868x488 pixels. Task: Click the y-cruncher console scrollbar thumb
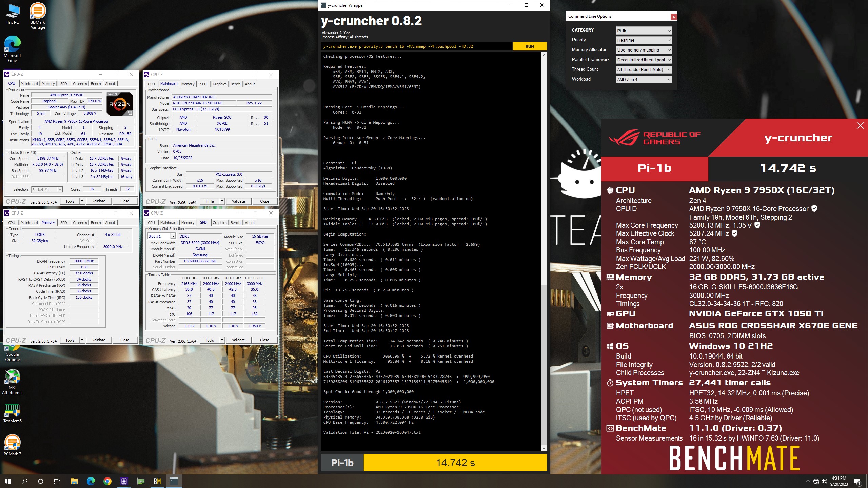544,365
